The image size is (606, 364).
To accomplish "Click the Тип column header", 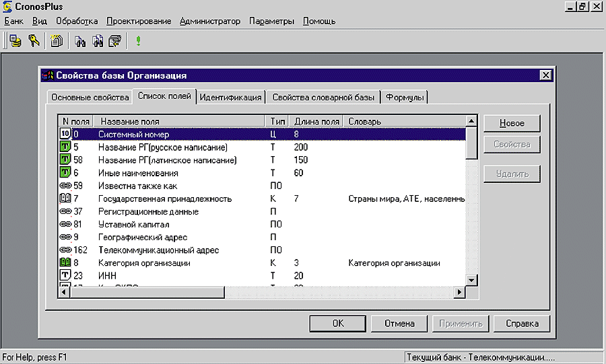I will [x=277, y=121].
